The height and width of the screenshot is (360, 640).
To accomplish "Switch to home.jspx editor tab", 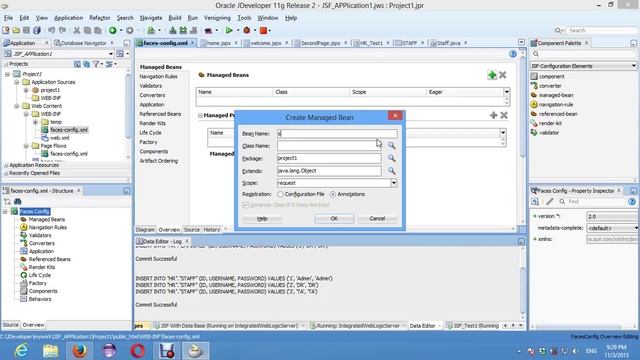I will click(x=218, y=43).
